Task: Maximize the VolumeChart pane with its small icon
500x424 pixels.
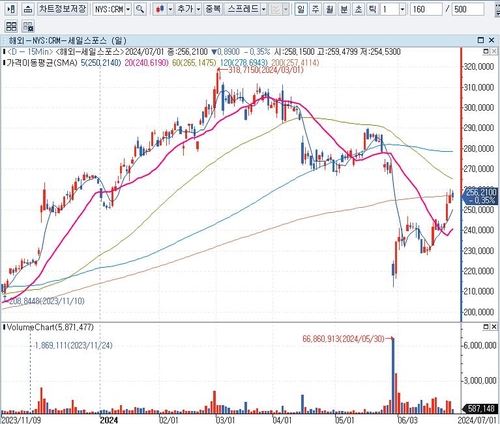Action: [x=486, y=327]
